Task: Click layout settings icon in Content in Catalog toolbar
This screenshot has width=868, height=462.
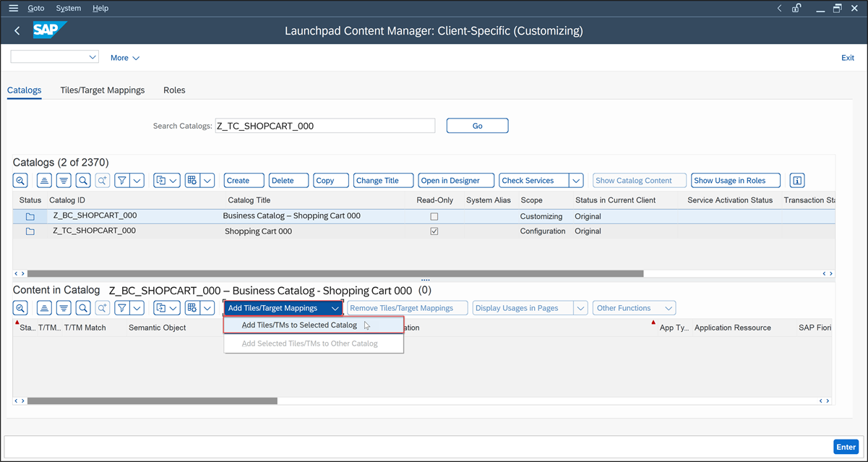Action: click(x=192, y=308)
